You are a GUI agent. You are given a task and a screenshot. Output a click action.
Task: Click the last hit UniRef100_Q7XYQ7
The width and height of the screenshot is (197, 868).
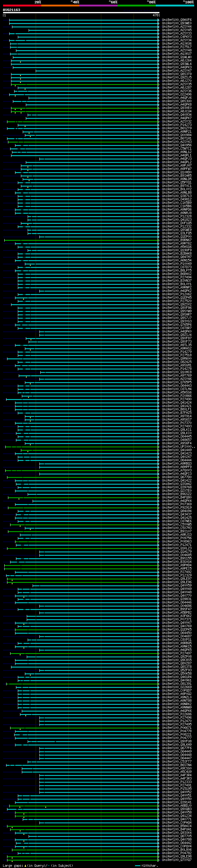(177, 860)
